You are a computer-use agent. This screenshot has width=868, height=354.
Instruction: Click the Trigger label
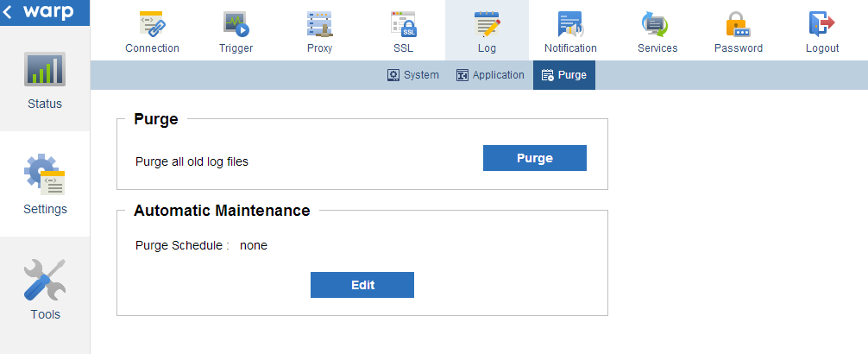click(x=236, y=48)
